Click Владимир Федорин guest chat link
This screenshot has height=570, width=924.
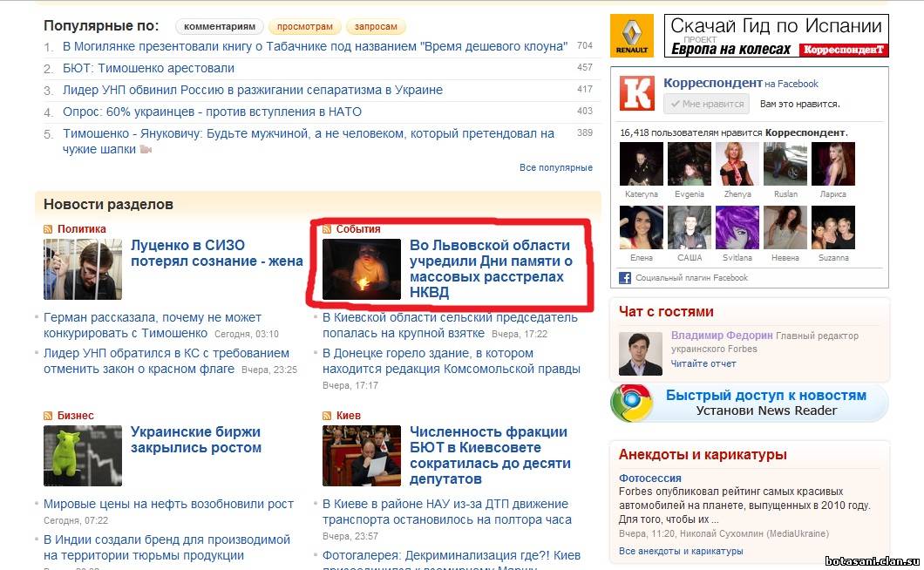[722, 336]
